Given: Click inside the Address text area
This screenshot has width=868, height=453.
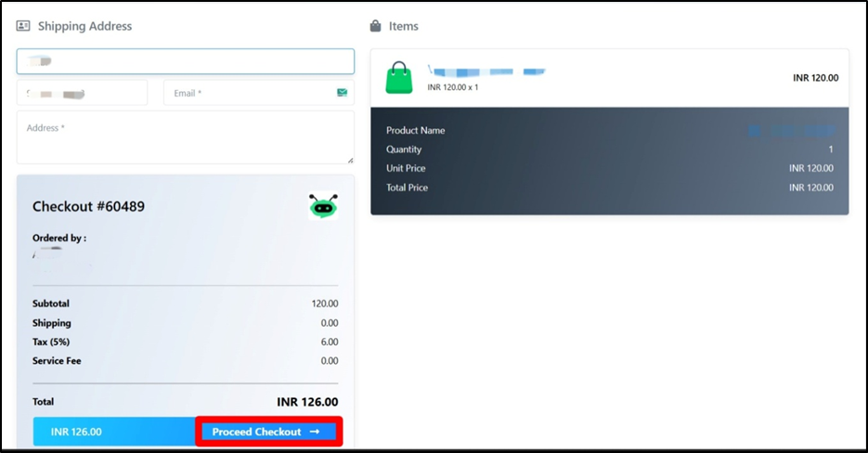Looking at the screenshot, I should point(186,137).
